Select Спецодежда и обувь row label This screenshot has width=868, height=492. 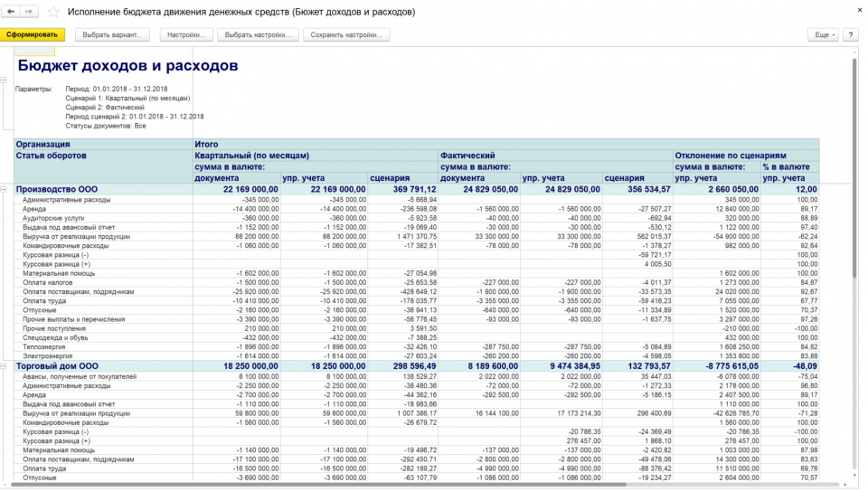click(55, 337)
